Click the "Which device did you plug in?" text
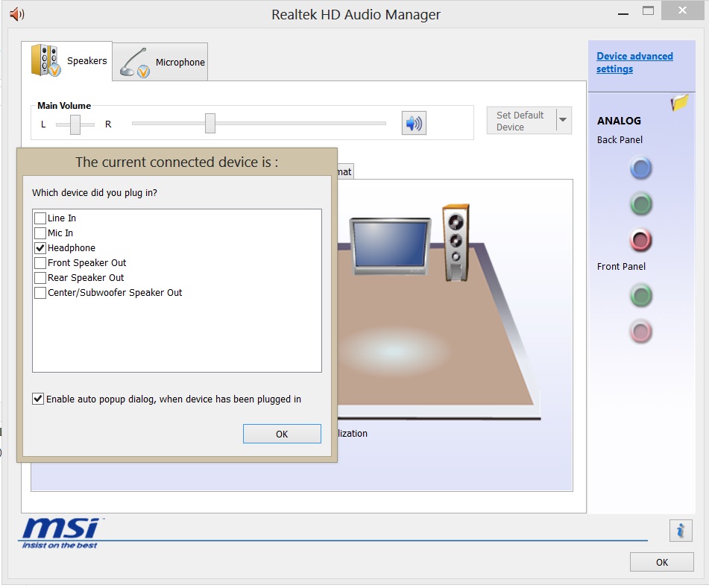 point(95,193)
